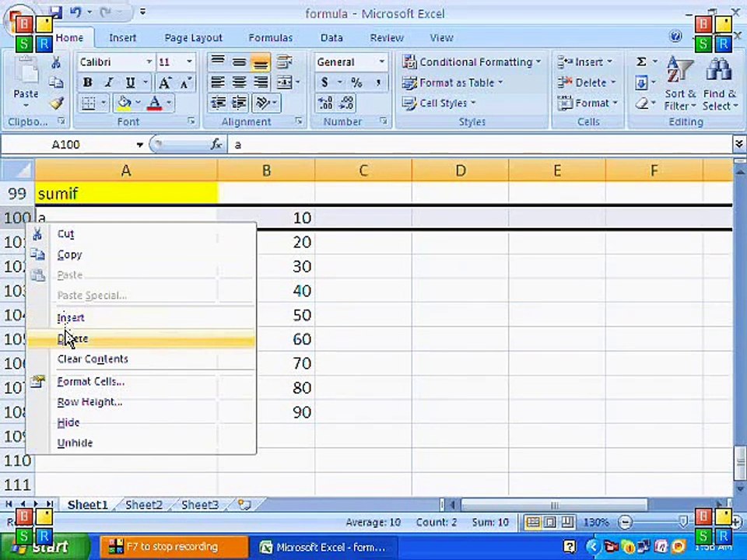This screenshot has height=560, width=747.
Task: Decrease indent icon
Action: coord(218,103)
